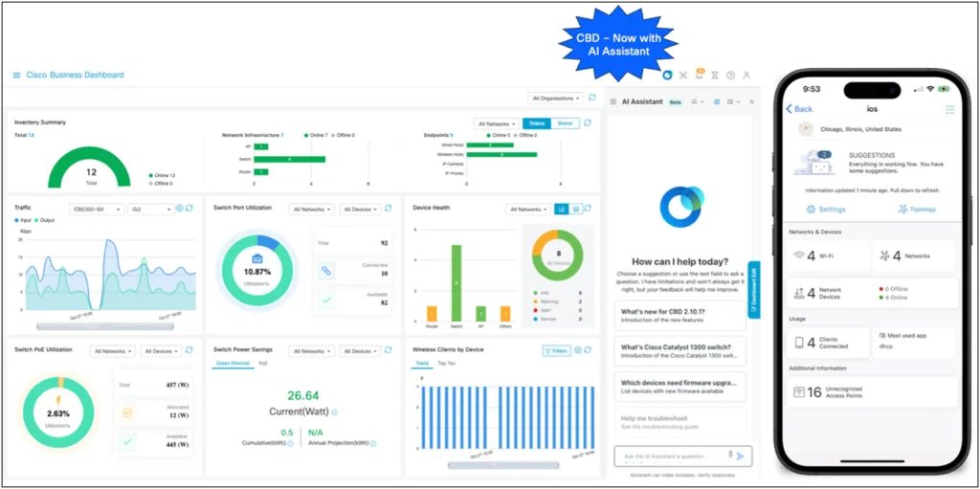Click info icon next to Current(Watt)

(335, 412)
